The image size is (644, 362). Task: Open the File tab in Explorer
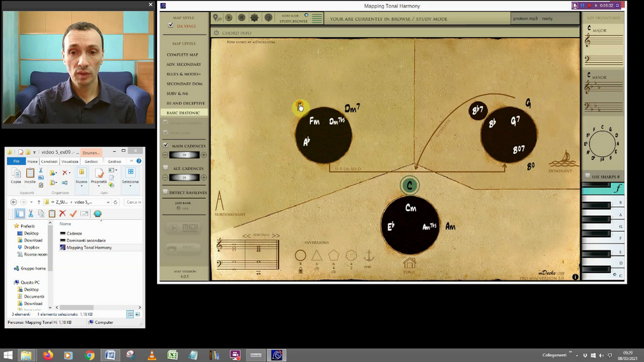click(16, 161)
